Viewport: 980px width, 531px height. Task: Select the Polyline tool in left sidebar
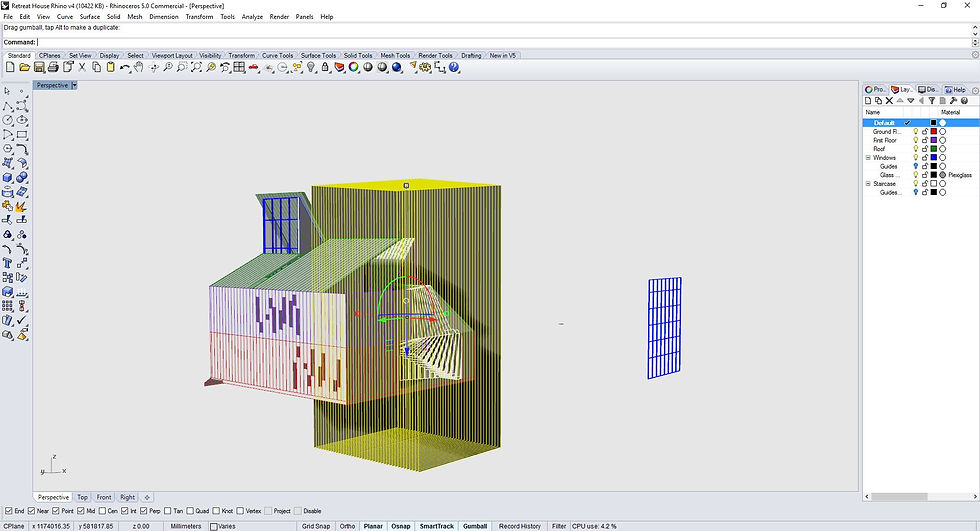pyautogui.click(x=8, y=106)
